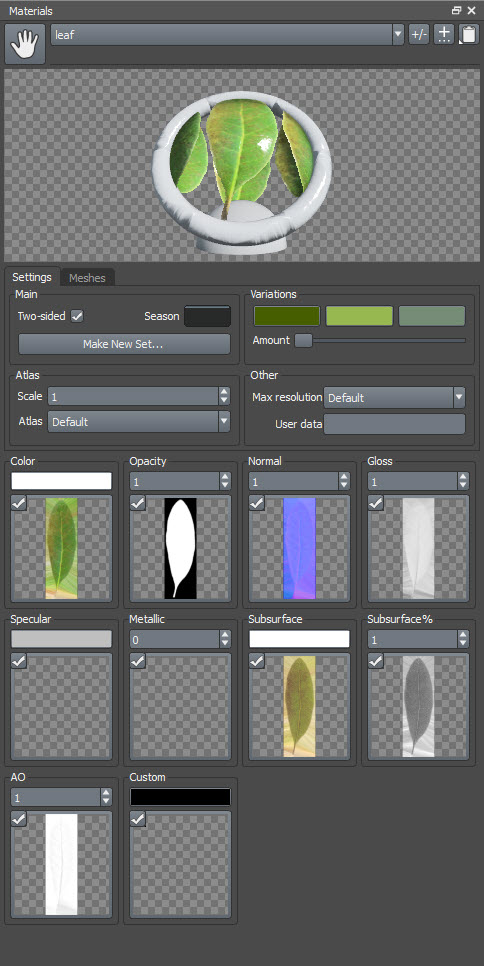Click the +/- material button
This screenshot has height=966, width=484.
click(419, 34)
